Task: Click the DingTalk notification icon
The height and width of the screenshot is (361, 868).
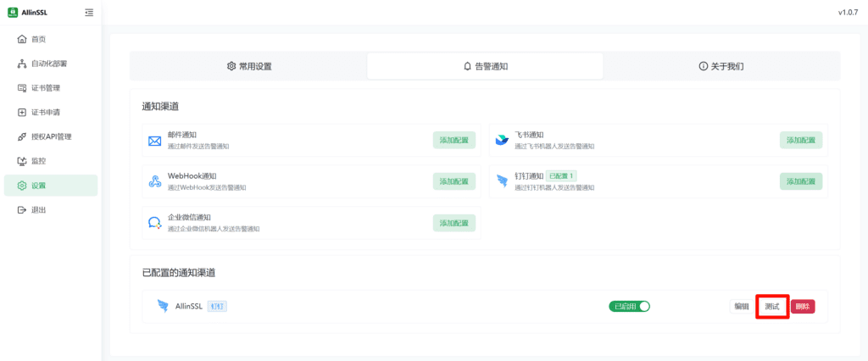Action: 502,181
